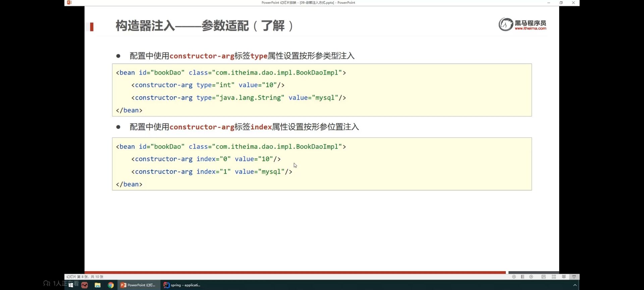This screenshot has height=290, width=644.
Task: Go to the previous slide arrow
Action: (514, 277)
